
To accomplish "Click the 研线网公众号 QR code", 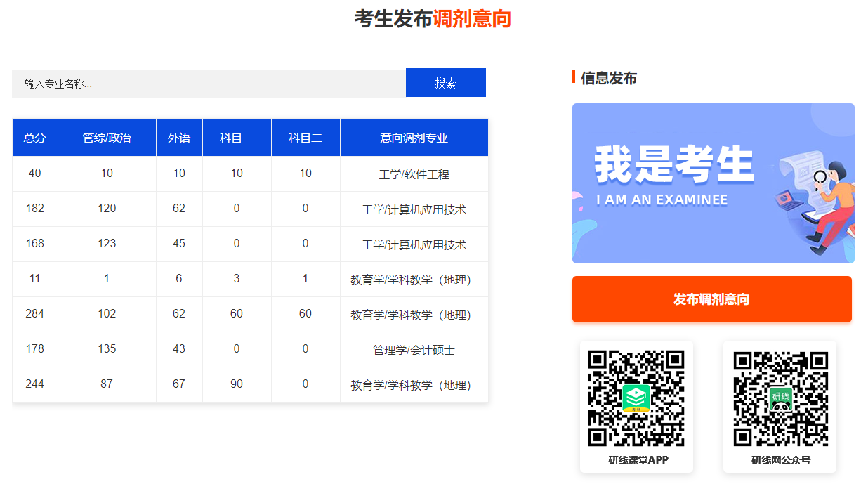I will click(780, 398).
